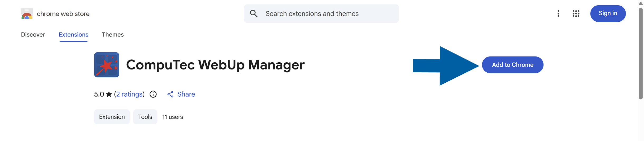Click the 11 users text
The height and width of the screenshot is (141, 644).
173,117
